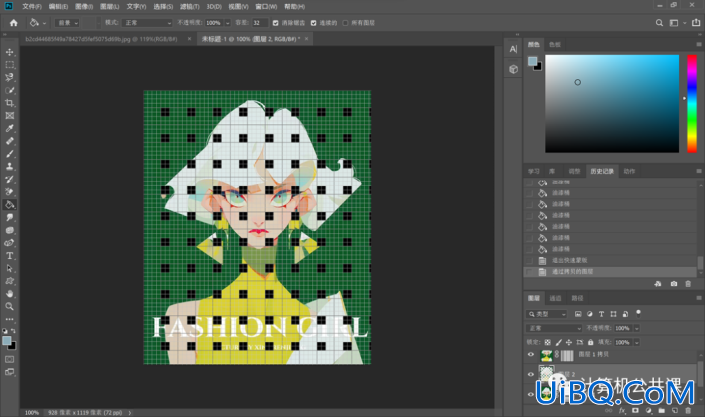
Task: Create a new group with the folder button
Action: point(661,410)
